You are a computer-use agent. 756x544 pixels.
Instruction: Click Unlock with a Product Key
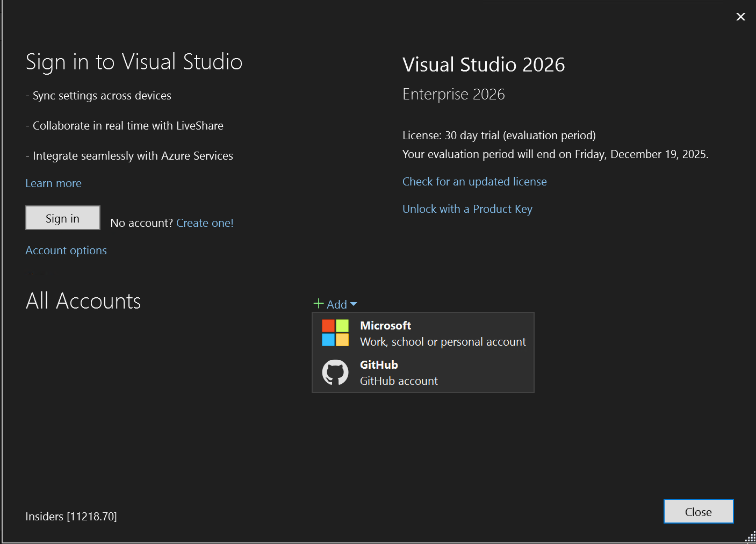(x=467, y=209)
